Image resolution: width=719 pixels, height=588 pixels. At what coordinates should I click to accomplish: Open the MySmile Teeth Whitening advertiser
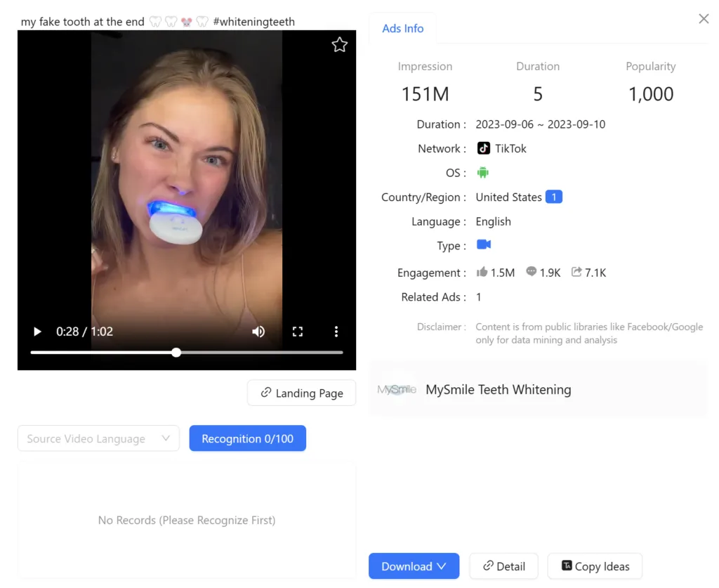coord(498,390)
